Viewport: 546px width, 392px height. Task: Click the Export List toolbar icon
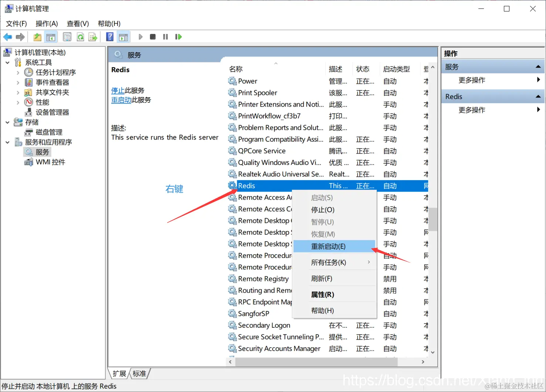(x=93, y=37)
